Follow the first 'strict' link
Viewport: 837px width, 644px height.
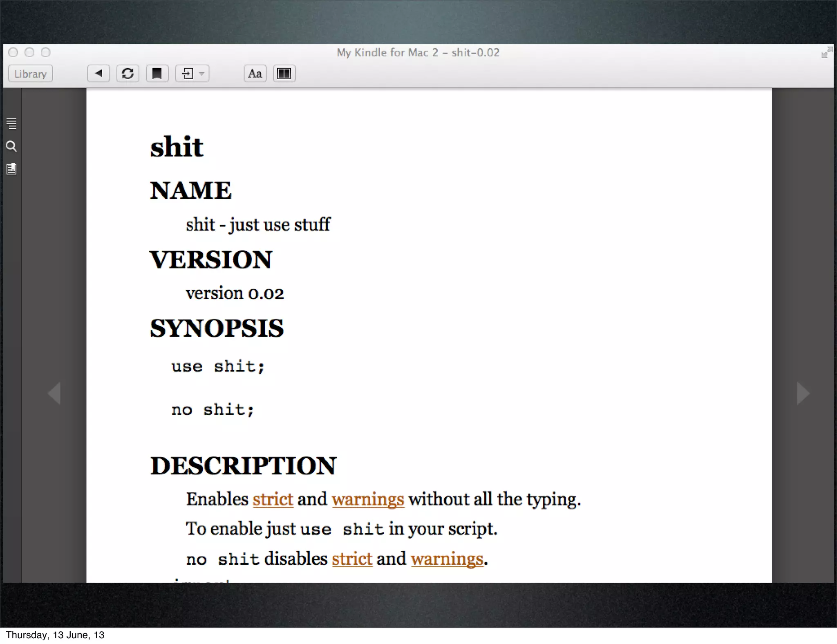(x=273, y=499)
